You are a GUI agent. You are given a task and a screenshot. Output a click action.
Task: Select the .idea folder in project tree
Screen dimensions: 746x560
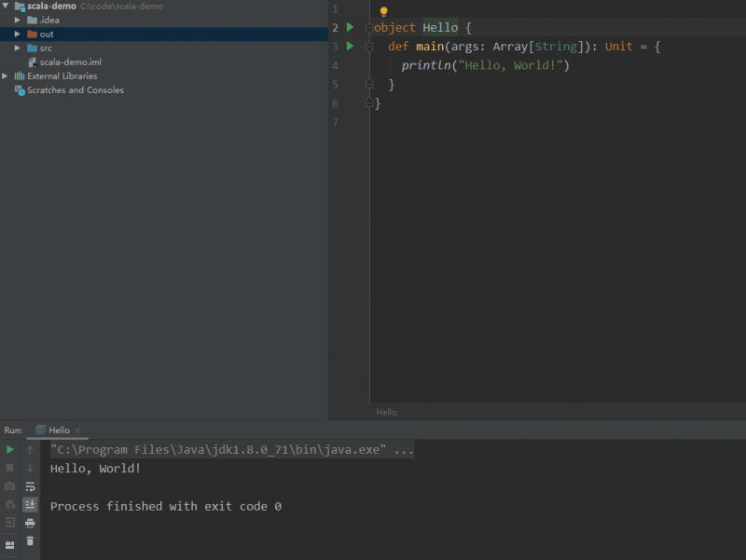(x=49, y=20)
